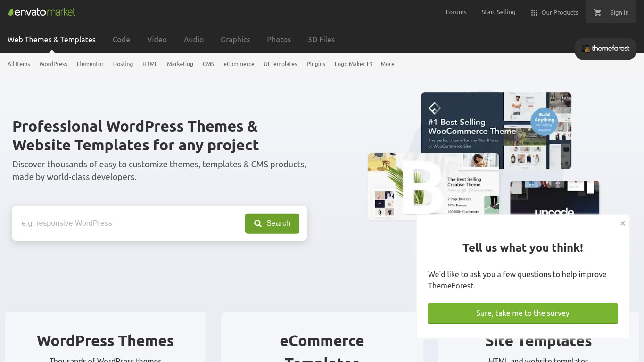Expand the More submenu
This screenshot has height=362, width=644.
388,64
